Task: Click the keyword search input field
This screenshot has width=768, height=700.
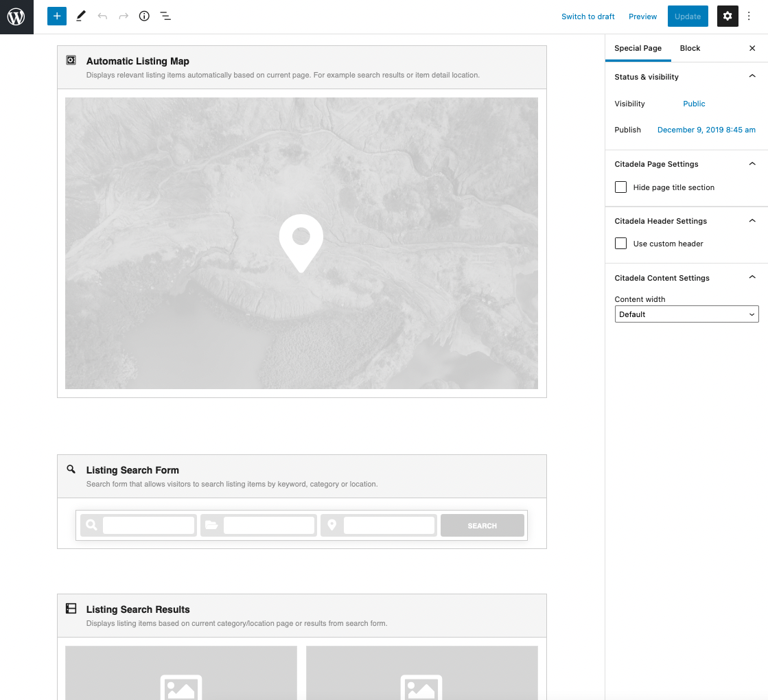Action: (148, 526)
